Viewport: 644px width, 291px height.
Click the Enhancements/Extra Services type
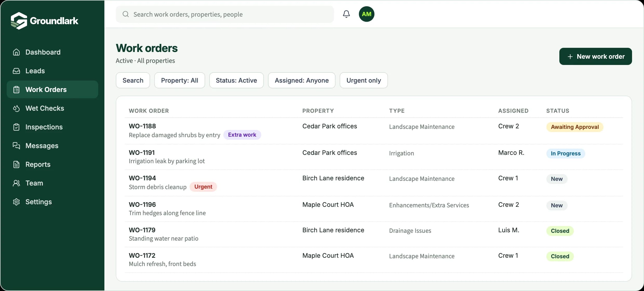pyautogui.click(x=429, y=205)
